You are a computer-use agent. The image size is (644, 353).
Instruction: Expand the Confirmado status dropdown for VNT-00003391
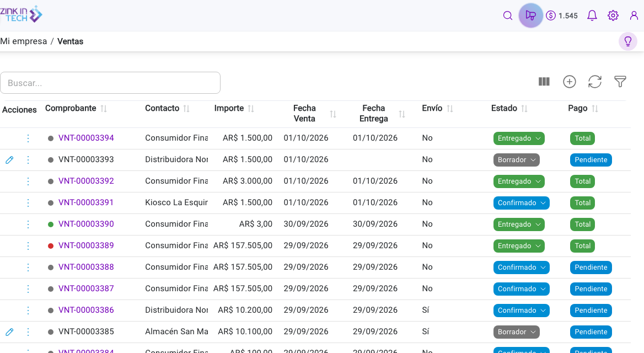(x=521, y=203)
